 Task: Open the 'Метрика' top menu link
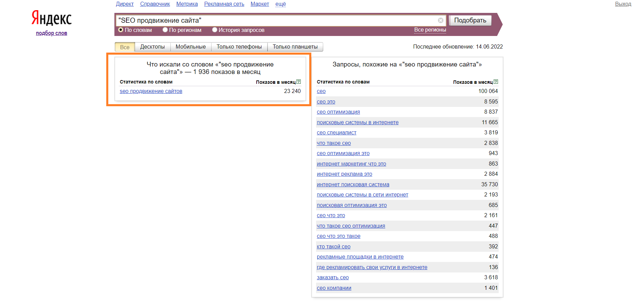click(x=187, y=4)
